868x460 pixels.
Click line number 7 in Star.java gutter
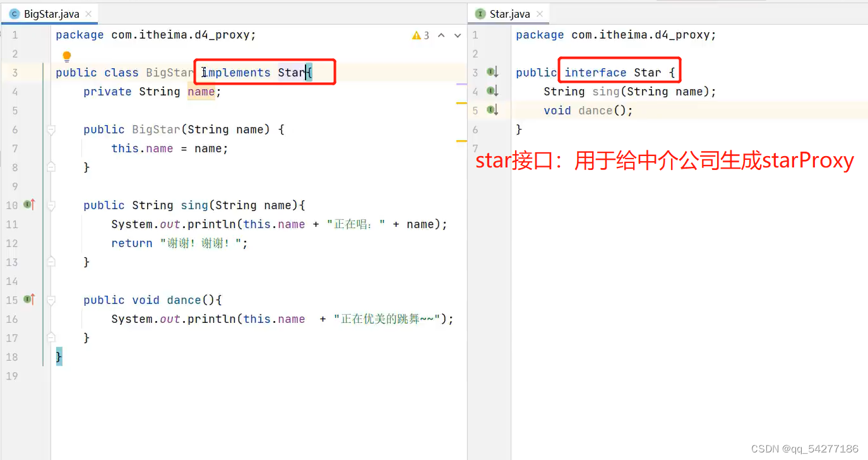(475, 148)
